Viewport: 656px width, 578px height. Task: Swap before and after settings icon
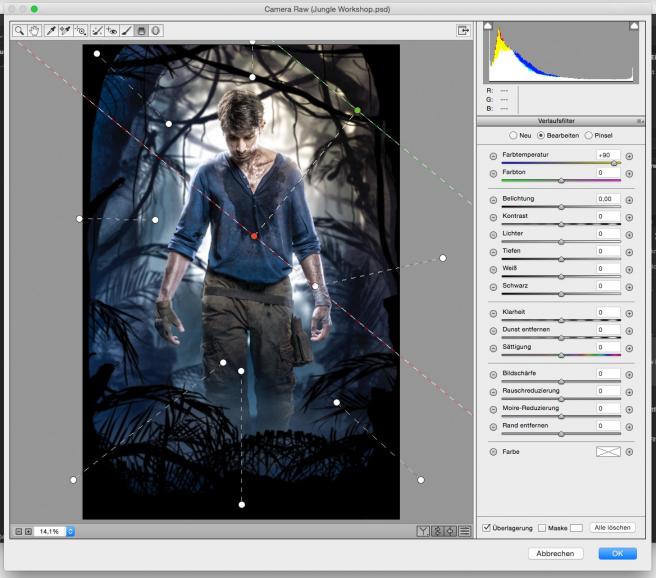click(x=437, y=531)
